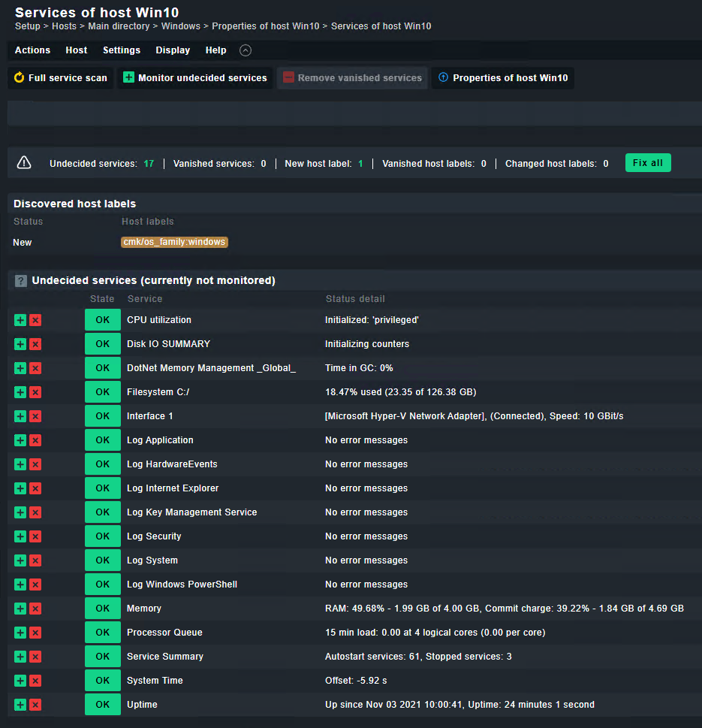702x728 pixels.
Task: Click red X icon for Disk IO SUMMARY
Action: 35,344
